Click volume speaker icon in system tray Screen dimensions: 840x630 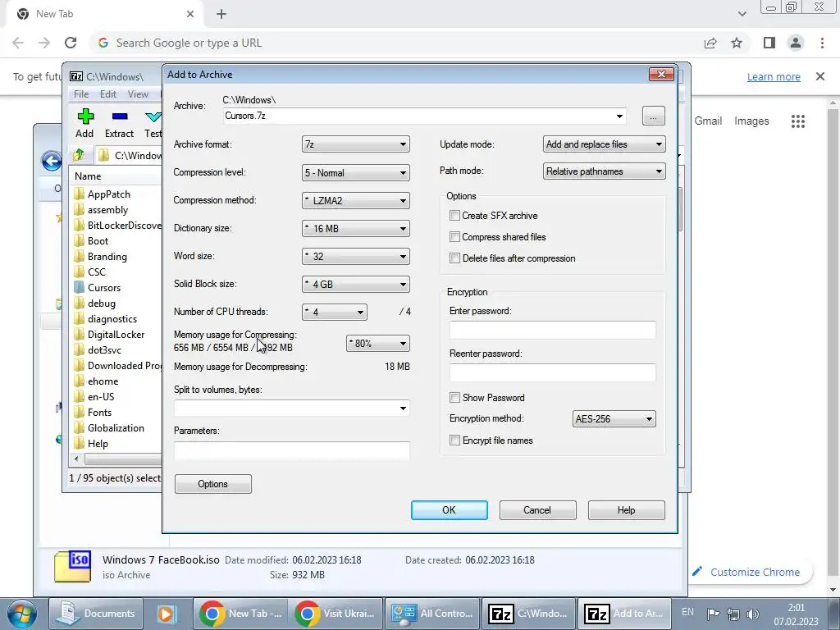(753, 614)
